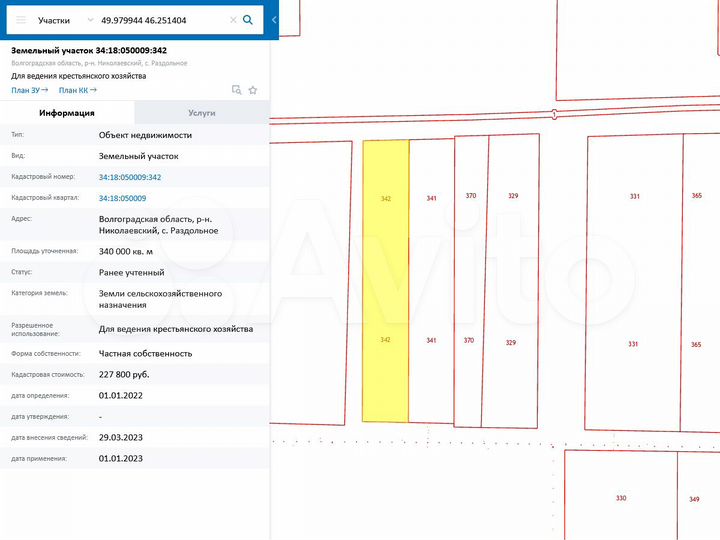Expand the Участки search type dropdown

pos(91,20)
